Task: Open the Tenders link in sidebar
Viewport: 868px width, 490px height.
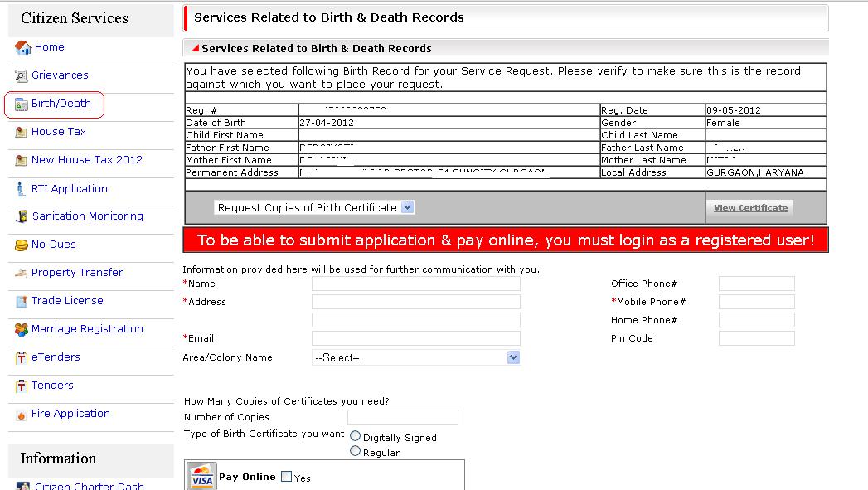Action: click(52, 386)
